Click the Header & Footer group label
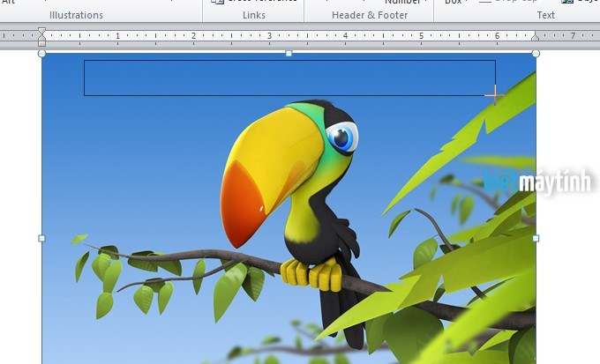Viewport: 600px width, 364px height. (370, 15)
